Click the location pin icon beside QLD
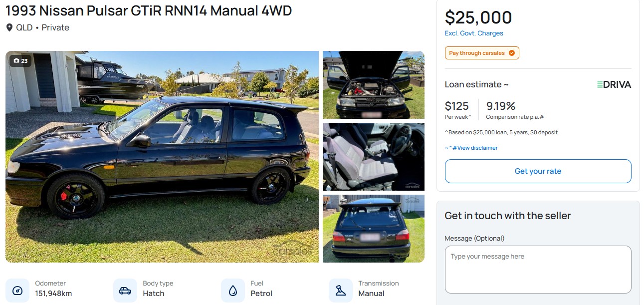Viewport: 644px width, 305px height. [x=9, y=27]
